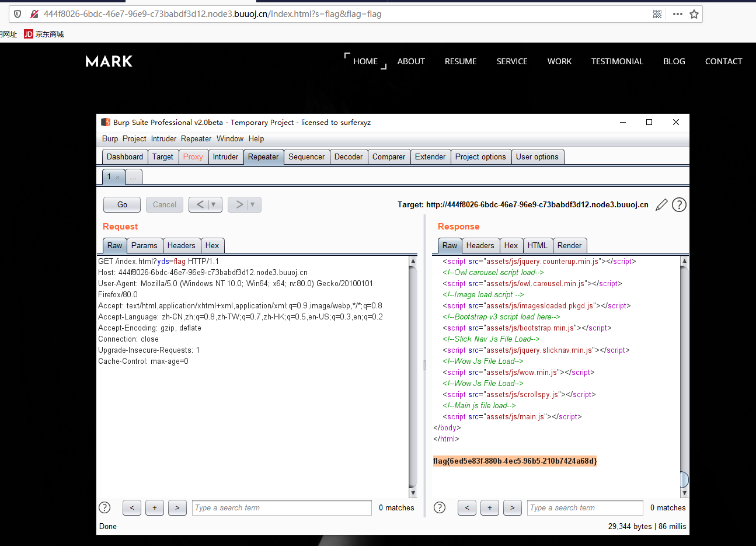Screen dimensions: 756x546
Task: Open the Repeater menu
Action: tap(196, 139)
